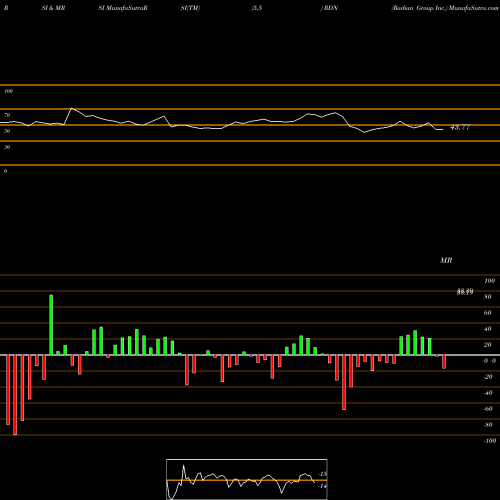
Task: Click the MR indicator title label
Action: point(446,260)
